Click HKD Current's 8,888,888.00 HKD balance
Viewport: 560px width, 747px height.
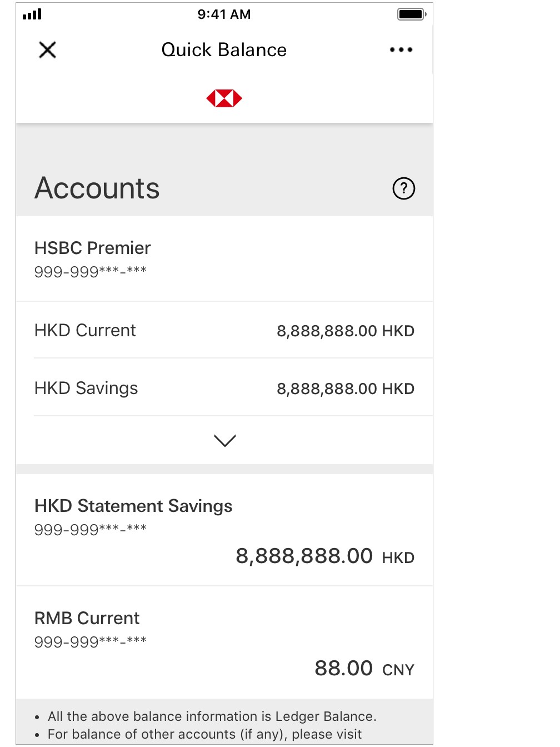[346, 331]
